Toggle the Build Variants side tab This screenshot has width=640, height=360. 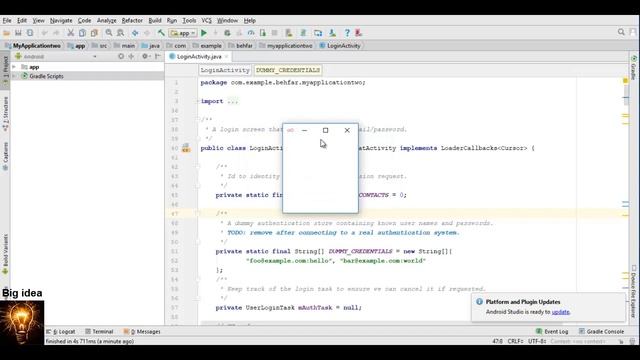[x=5, y=253]
